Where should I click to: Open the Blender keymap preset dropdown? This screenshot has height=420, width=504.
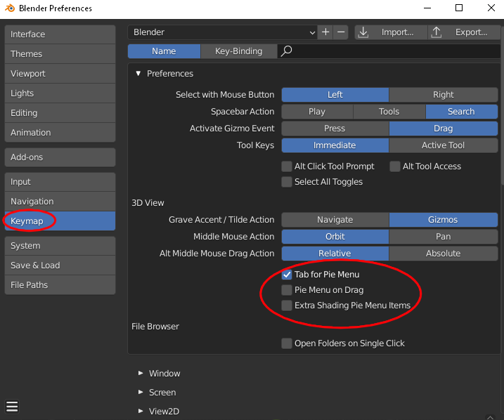click(223, 32)
